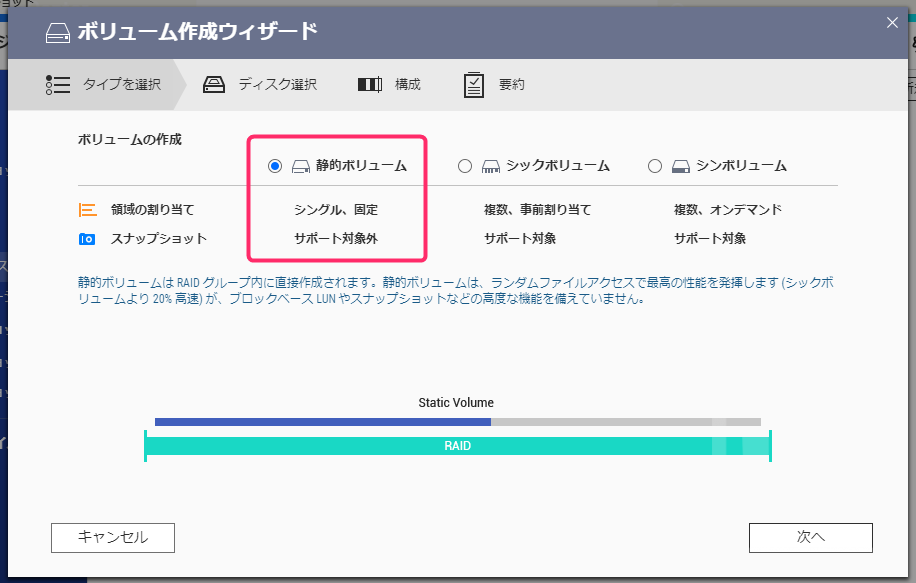Click the ディスク選択 disk icon

pyautogui.click(x=214, y=85)
